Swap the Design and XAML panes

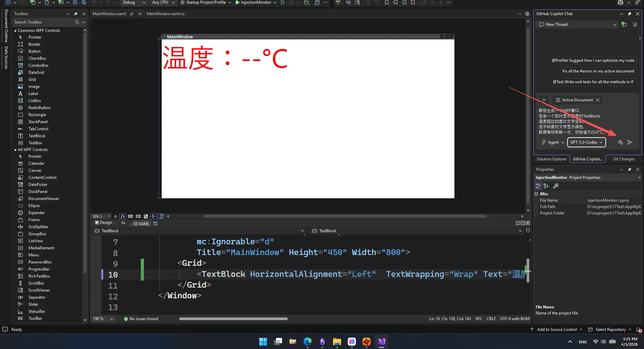(x=123, y=223)
